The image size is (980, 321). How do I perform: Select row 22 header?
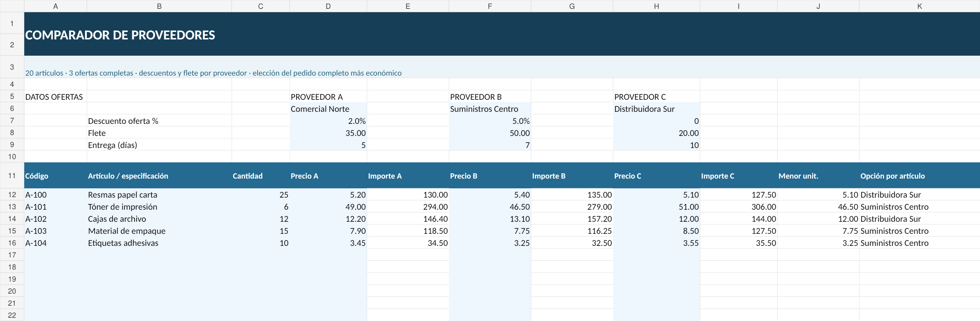(x=12, y=315)
